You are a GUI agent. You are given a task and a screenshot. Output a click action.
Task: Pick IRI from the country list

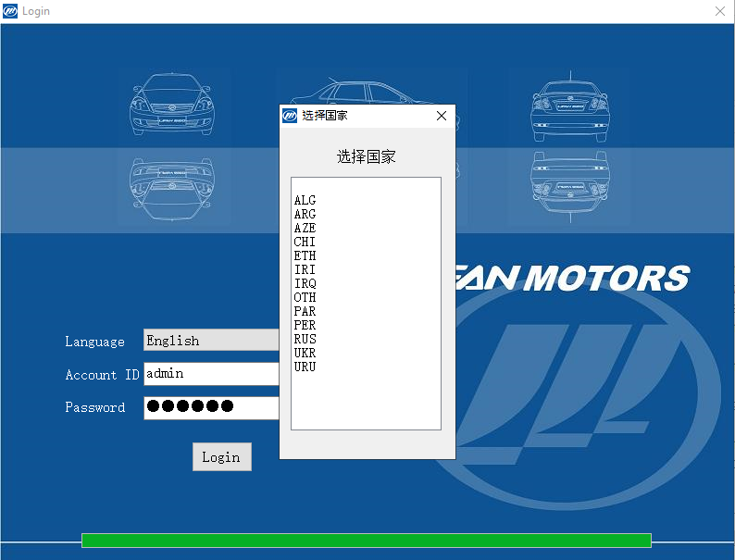(305, 270)
